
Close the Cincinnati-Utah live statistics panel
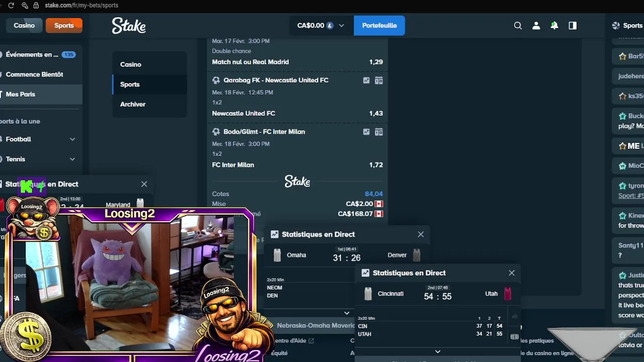(512, 273)
